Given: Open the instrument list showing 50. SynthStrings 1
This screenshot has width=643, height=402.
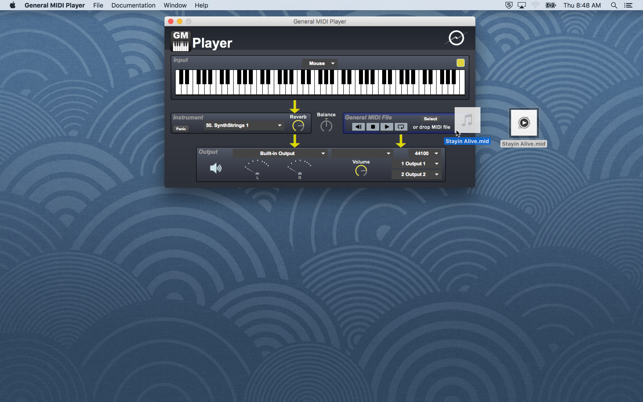Looking at the screenshot, I should [244, 126].
